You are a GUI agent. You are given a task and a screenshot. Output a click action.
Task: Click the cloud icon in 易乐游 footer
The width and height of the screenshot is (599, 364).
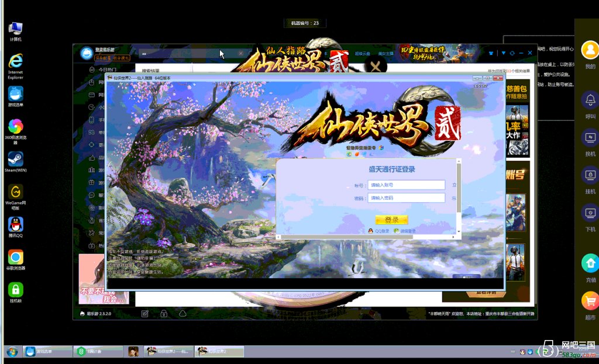tap(183, 314)
